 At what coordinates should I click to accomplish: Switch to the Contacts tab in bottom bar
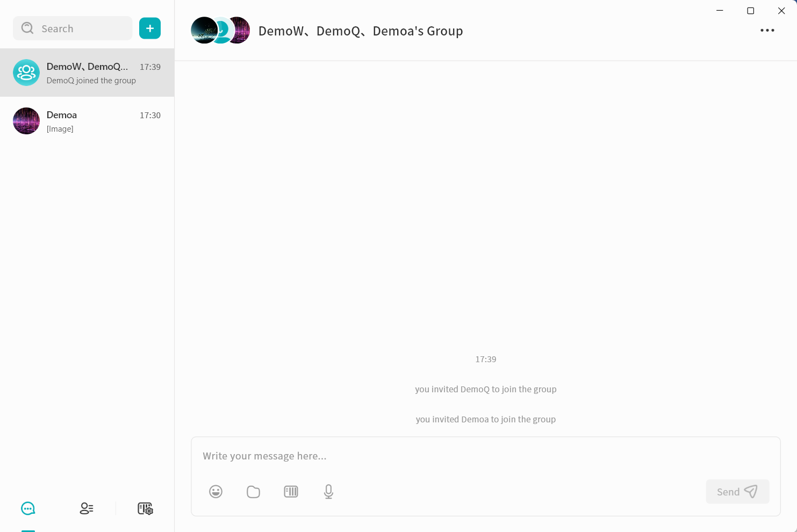(x=87, y=508)
